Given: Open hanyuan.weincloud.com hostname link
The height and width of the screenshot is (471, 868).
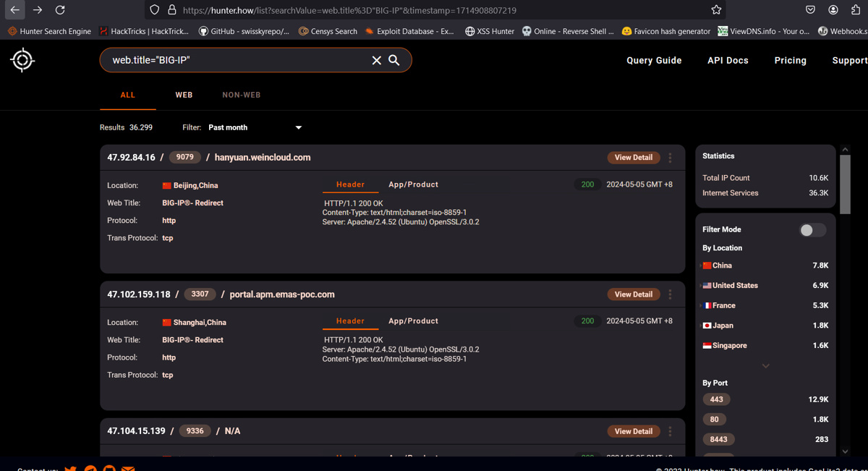Looking at the screenshot, I should pos(263,157).
